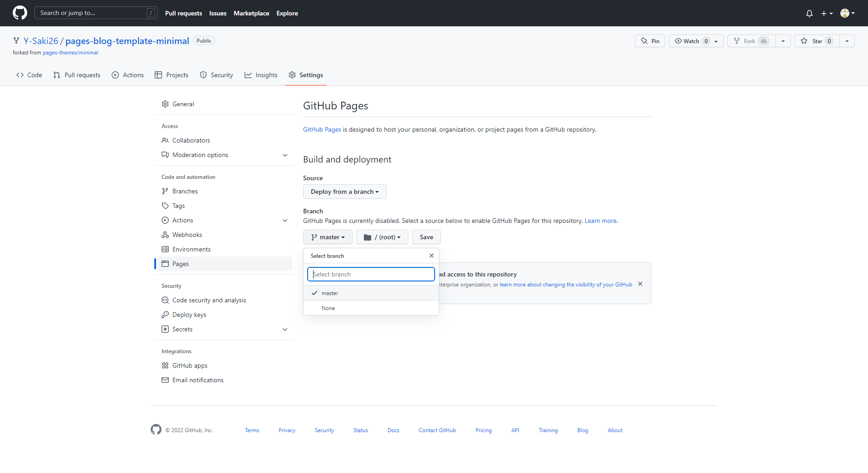Image resolution: width=868 pixels, height=473 pixels.
Task: Expand the Secrets chevron
Action: tap(285, 329)
